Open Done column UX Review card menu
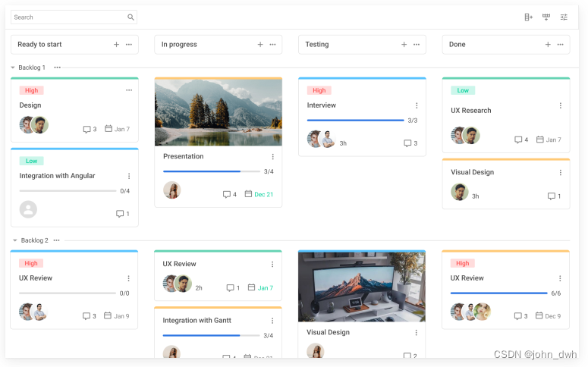 (560, 278)
